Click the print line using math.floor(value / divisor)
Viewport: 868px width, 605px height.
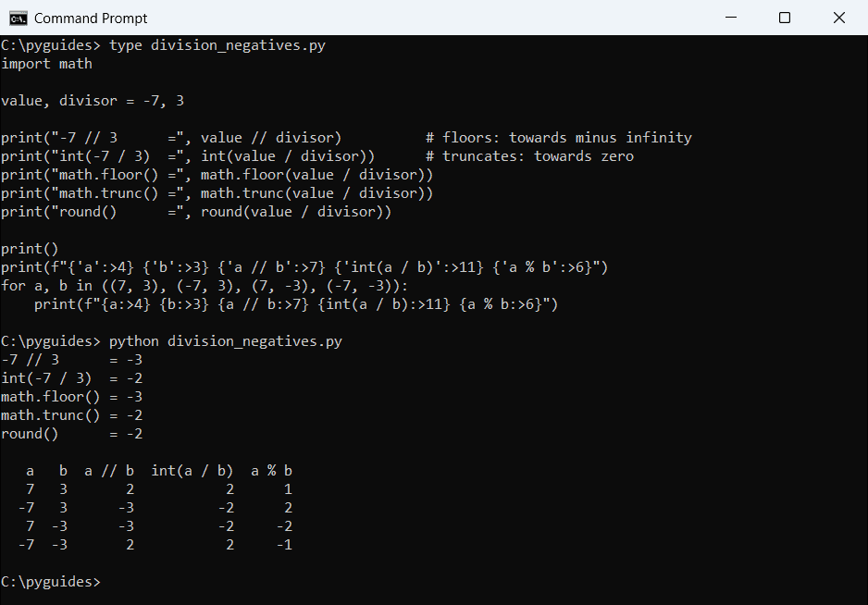pos(217,175)
